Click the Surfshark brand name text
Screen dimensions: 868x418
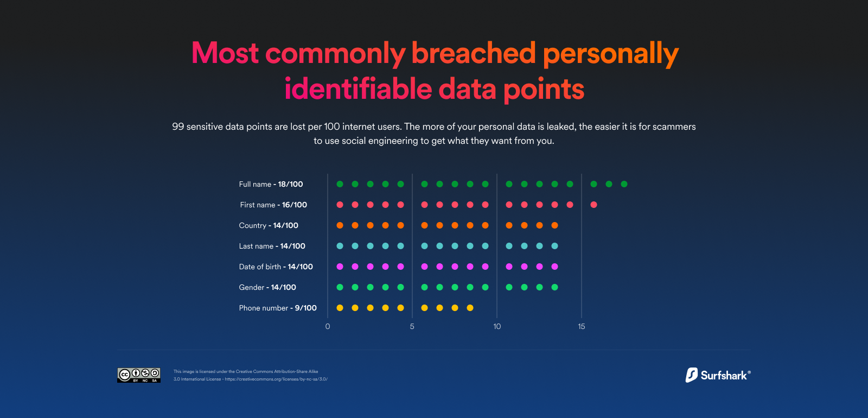tap(725, 375)
